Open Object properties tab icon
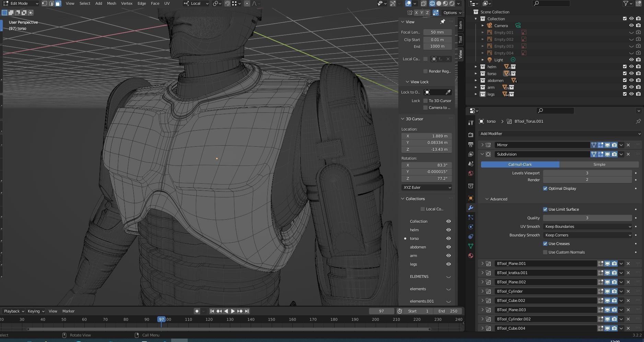The width and height of the screenshot is (644, 342). (x=471, y=198)
